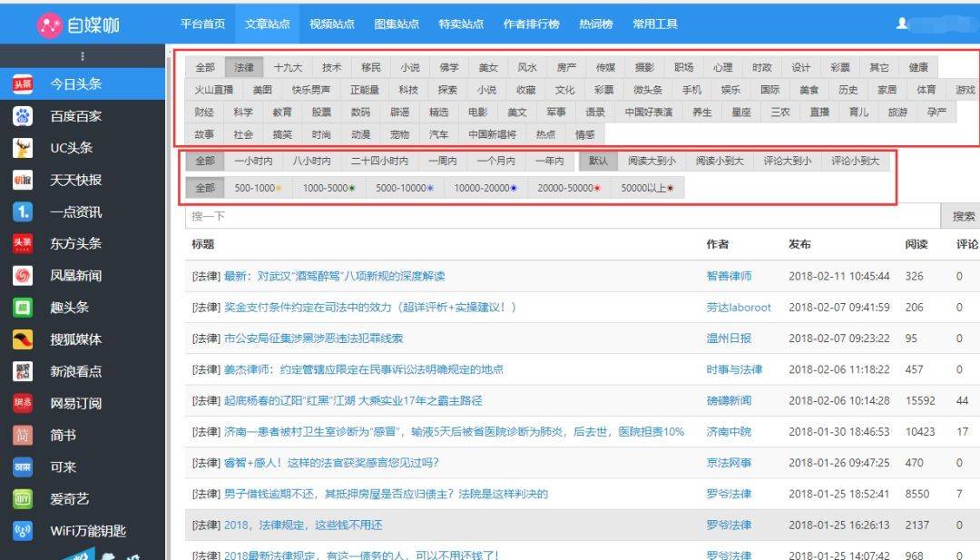Filter by 一小时内 time range
Screen dimensions: 980x560
pyautogui.click(x=254, y=162)
